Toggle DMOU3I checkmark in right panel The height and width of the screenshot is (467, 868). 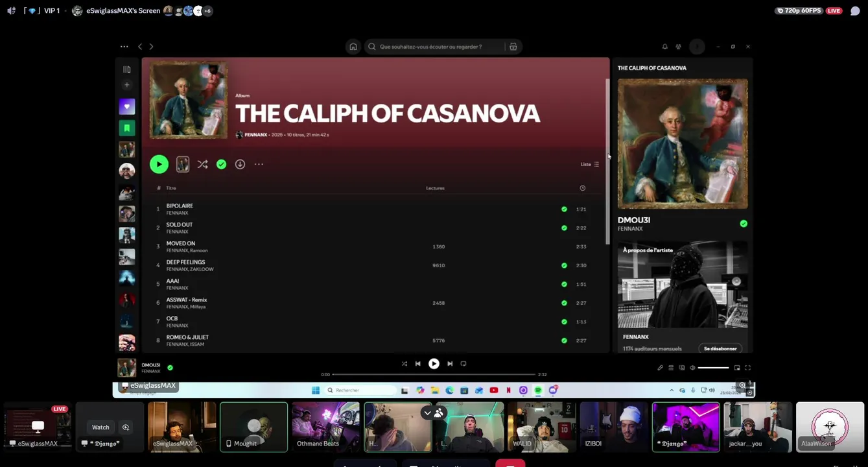(744, 223)
